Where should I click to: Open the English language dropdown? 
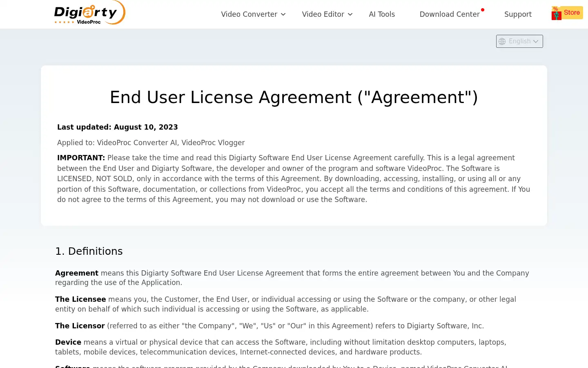[x=519, y=41]
